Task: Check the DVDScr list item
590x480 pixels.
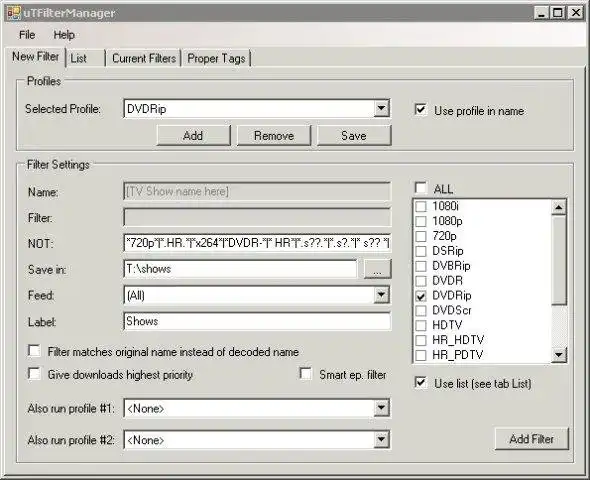Action: tap(421, 310)
